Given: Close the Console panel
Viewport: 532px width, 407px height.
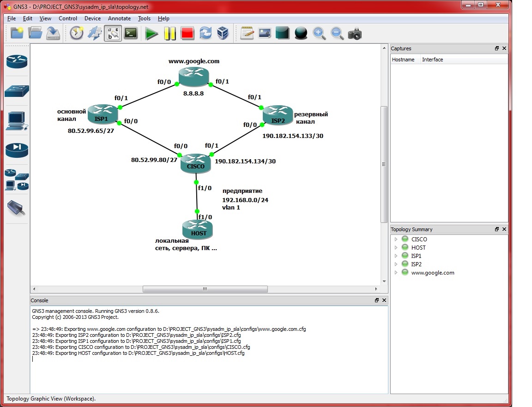Looking at the screenshot, I should point(384,300).
